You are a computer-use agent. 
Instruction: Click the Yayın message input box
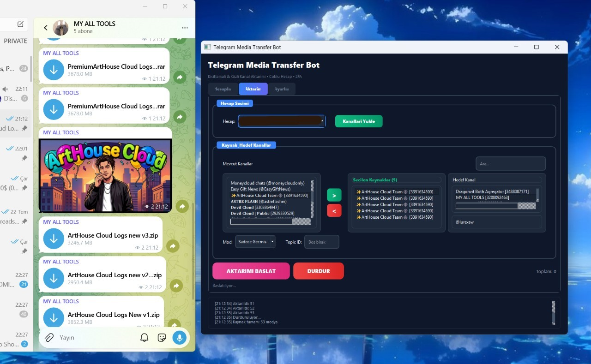97,338
